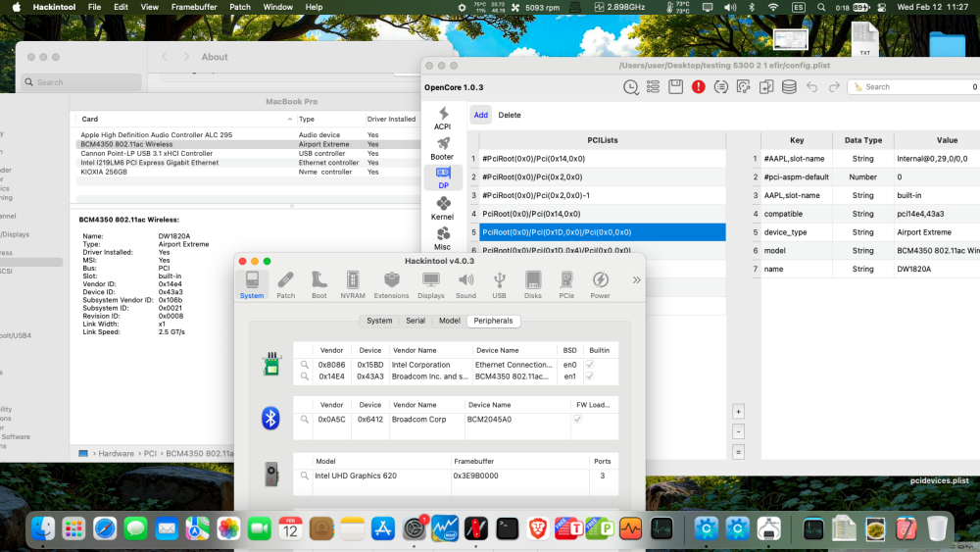The height and width of the screenshot is (552, 980).
Task: Click magnifier icon beside Intel Corporation Ethernet row
Action: point(305,365)
